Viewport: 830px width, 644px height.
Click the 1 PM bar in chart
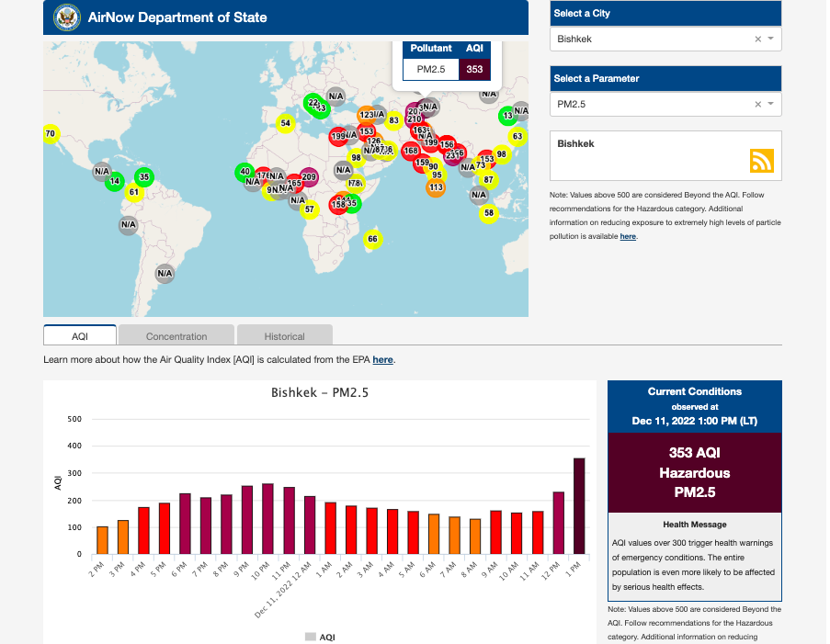point(579,505)
